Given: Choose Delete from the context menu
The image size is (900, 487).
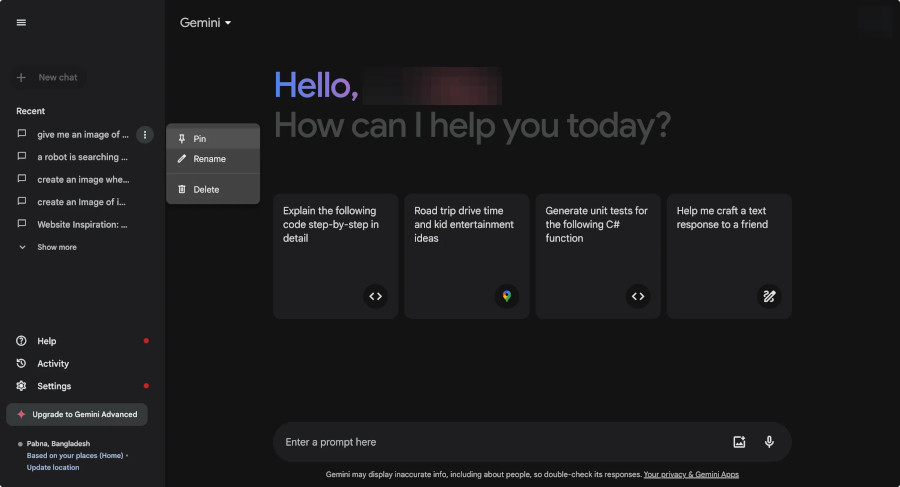Looking at the screenshot, I should [x=213, y=189].
